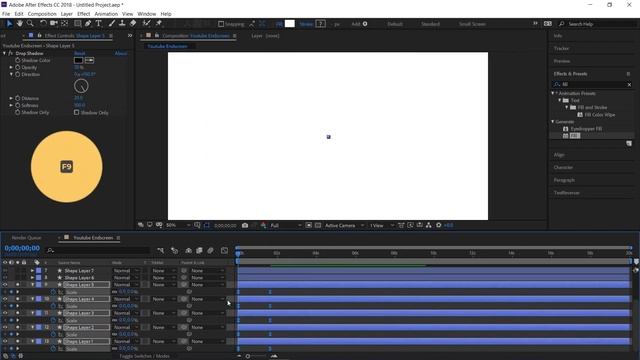640x360 pixels.
Task: Click the white Fill color swatch
Action: pos(290,24)
